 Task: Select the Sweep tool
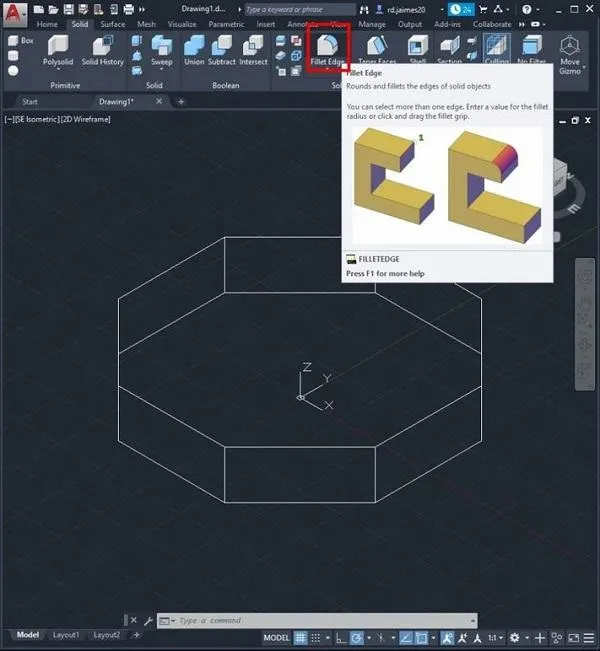pyautogui.click(x=161, y=48)
